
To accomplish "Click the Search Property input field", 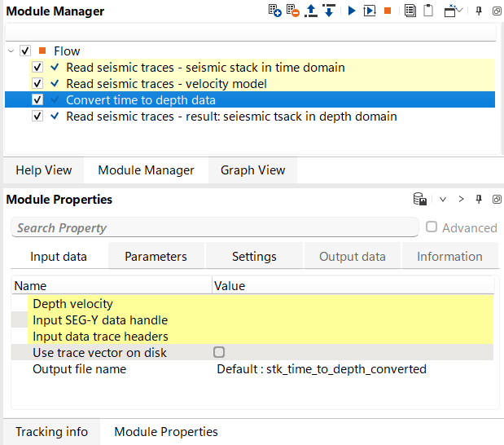I will click(215, 227).
